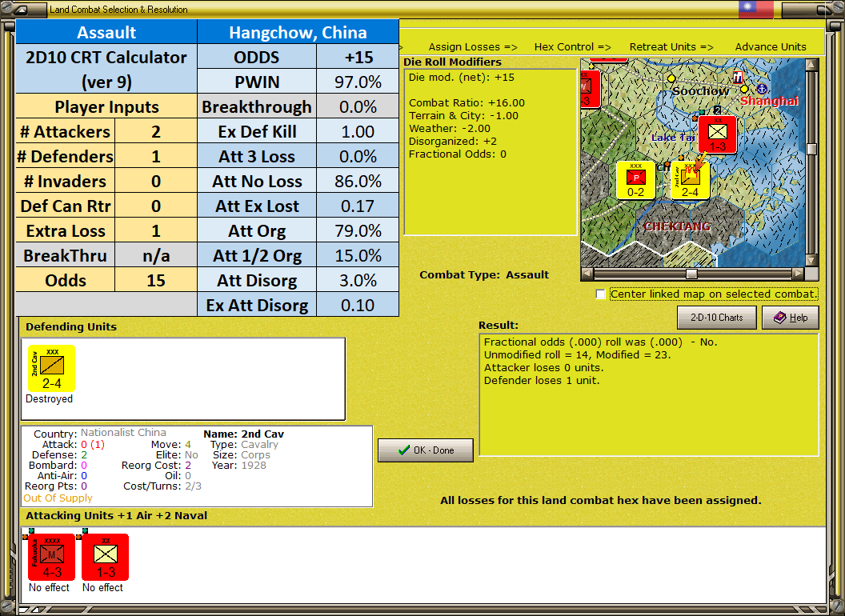Image resolution: width=845 pixels, height=616 pixels.
Task: Toggle Center linked map on selected combat
Action: [x=600, y=294]
